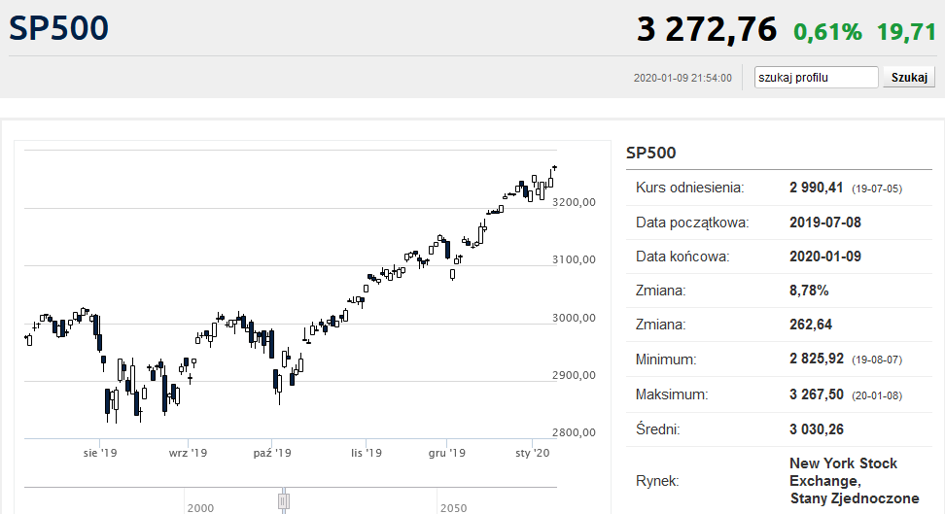Click the green 0,61% change value
This screenshot has width=945, height=514.
(x=827, y=32)
